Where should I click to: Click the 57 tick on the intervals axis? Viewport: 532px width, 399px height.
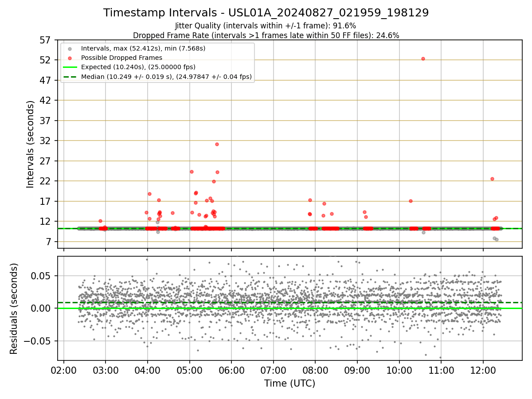(45, 40)
